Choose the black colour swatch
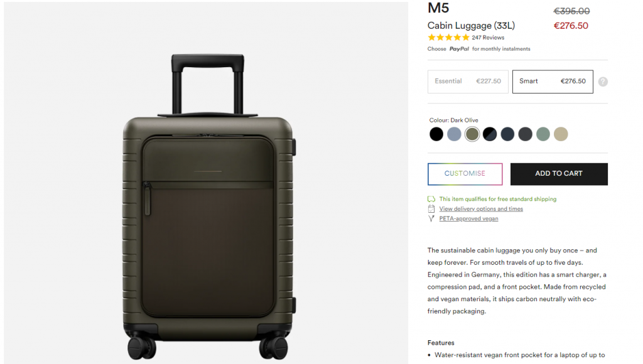Screen dimensions: 643x364 coord(436,134)
